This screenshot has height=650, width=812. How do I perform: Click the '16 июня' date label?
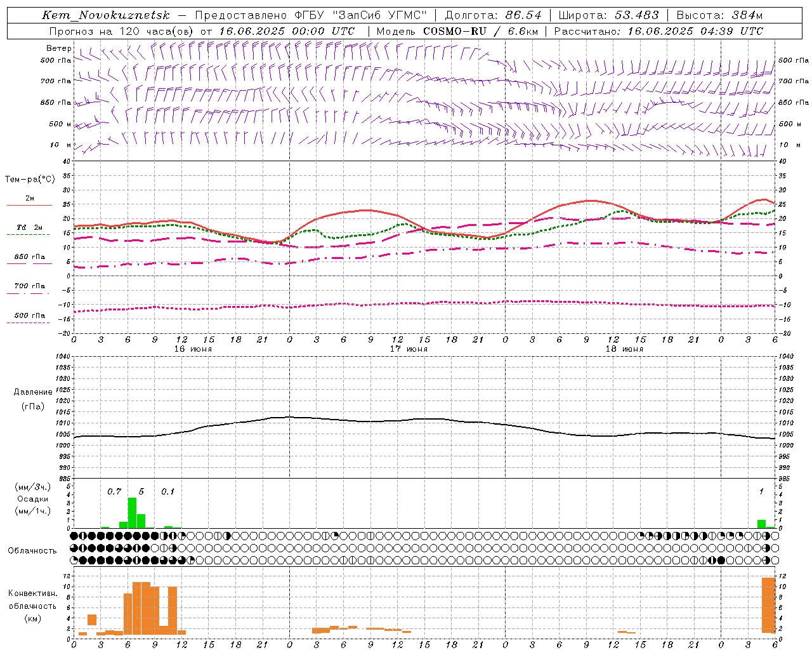193,349
